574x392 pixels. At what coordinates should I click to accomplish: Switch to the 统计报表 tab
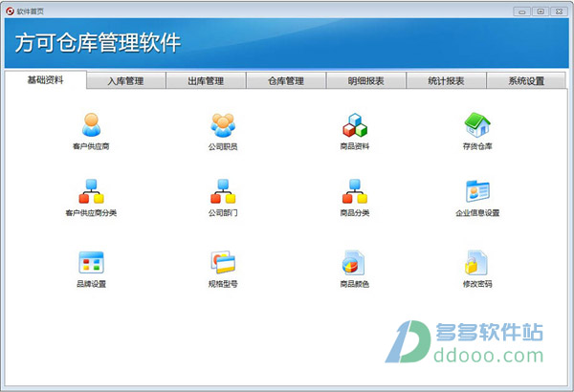click(x=446, y=81)
